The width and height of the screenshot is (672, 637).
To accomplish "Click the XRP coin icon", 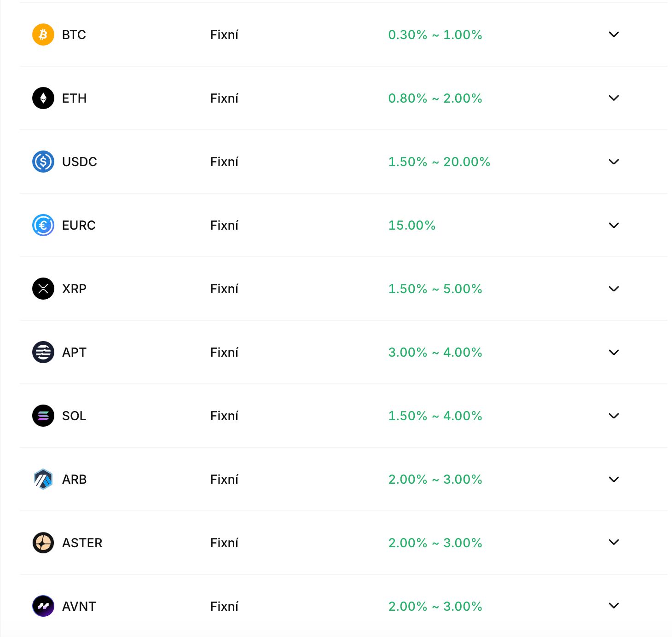I will [x=43, y=289].
